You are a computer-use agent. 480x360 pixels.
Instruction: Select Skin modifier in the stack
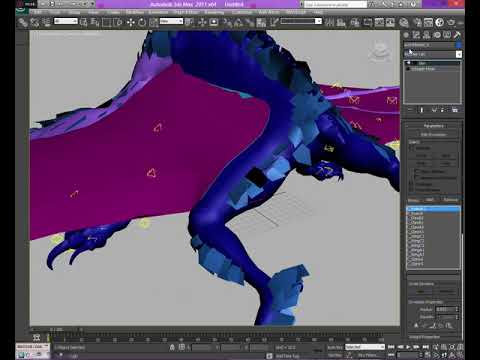[433, 63]
